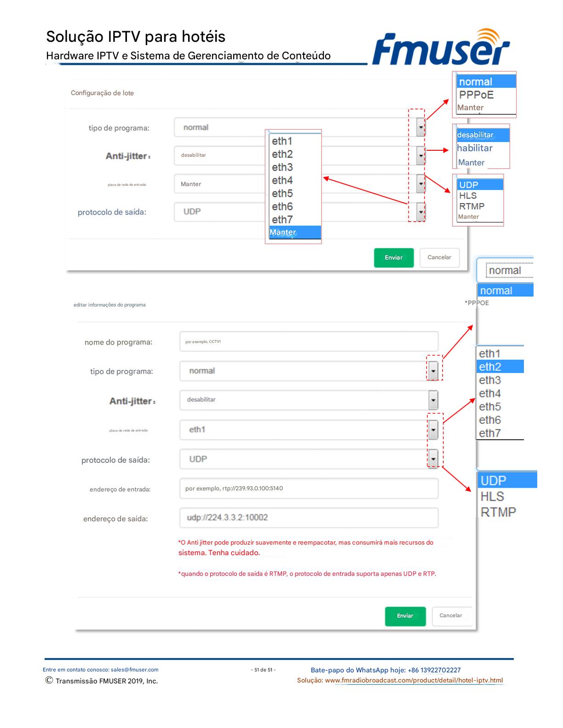Open tipo de programa dropdown in batch config
The height and width of the screenshot is (728, 563).
click(420, 127)
